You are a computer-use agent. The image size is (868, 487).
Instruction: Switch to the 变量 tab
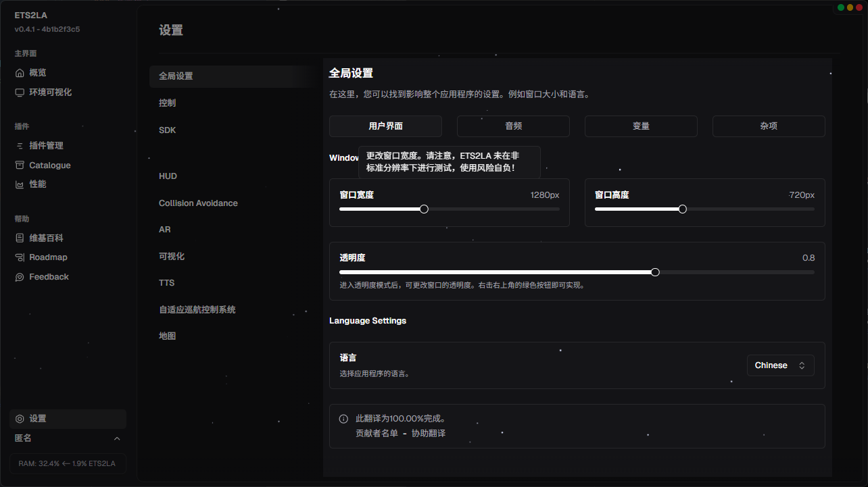[x=641, y=126]
